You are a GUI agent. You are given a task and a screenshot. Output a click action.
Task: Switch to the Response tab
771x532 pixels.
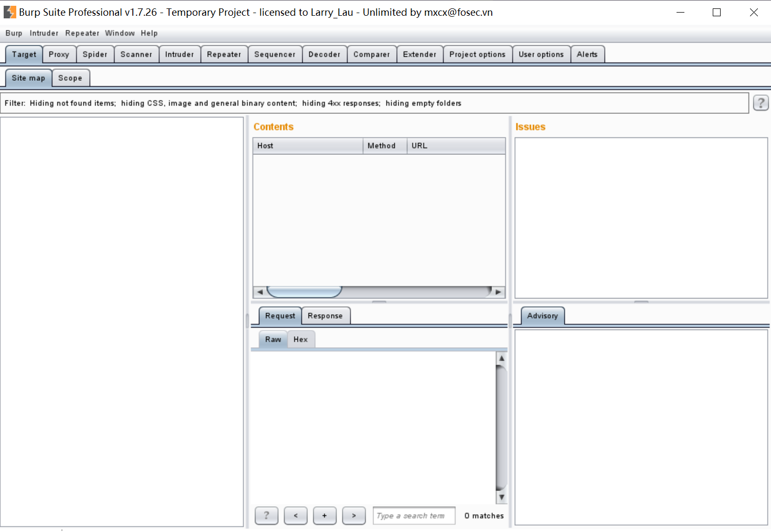pos(325,315)
